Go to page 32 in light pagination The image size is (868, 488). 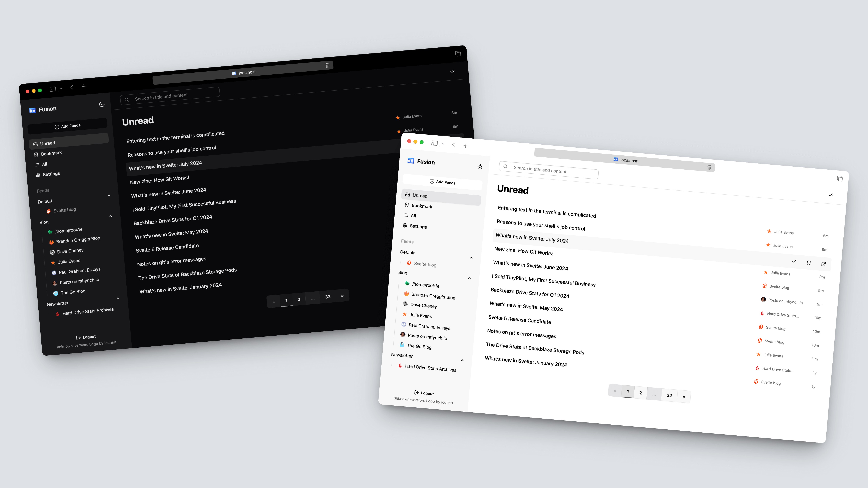pos(669,395)
